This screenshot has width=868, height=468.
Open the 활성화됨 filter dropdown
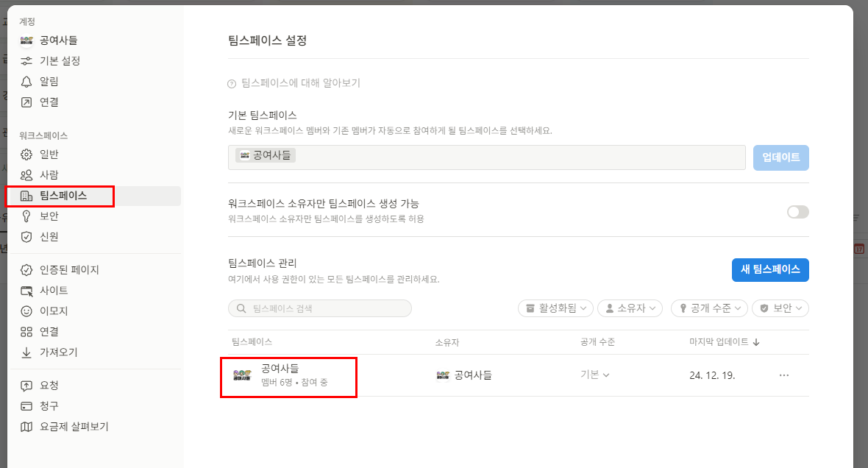click(x=556, y=308)
